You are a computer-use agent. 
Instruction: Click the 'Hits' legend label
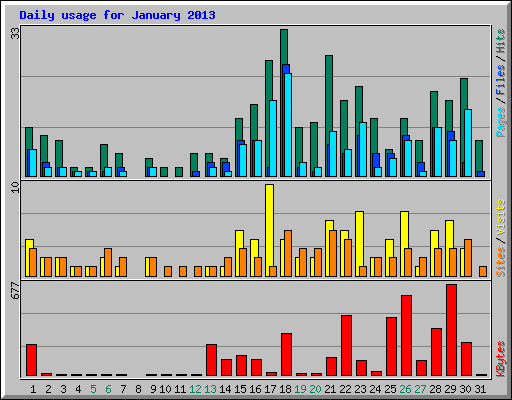(500, 41)
